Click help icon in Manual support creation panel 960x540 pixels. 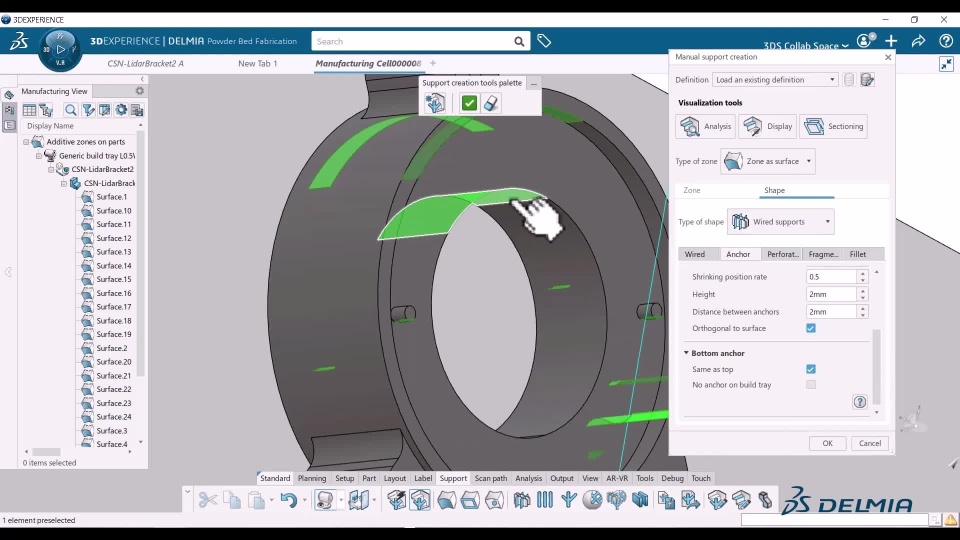point(860,402)
